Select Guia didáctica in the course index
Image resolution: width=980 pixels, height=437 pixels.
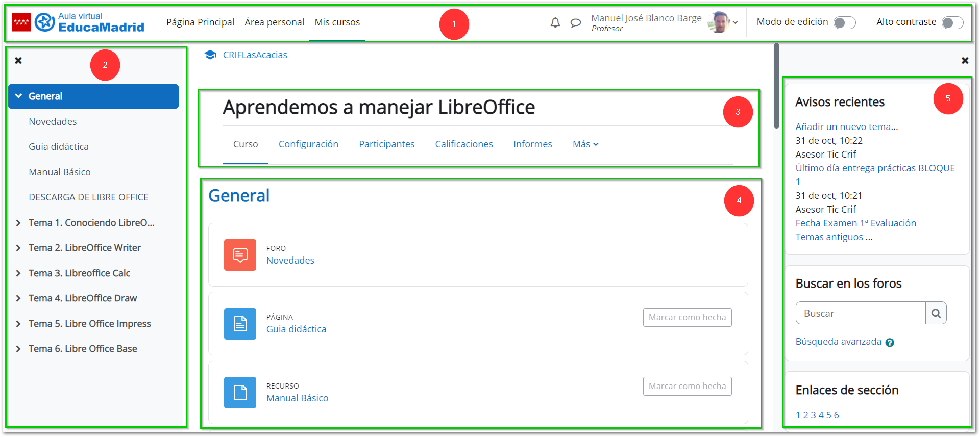coord(59,147)
